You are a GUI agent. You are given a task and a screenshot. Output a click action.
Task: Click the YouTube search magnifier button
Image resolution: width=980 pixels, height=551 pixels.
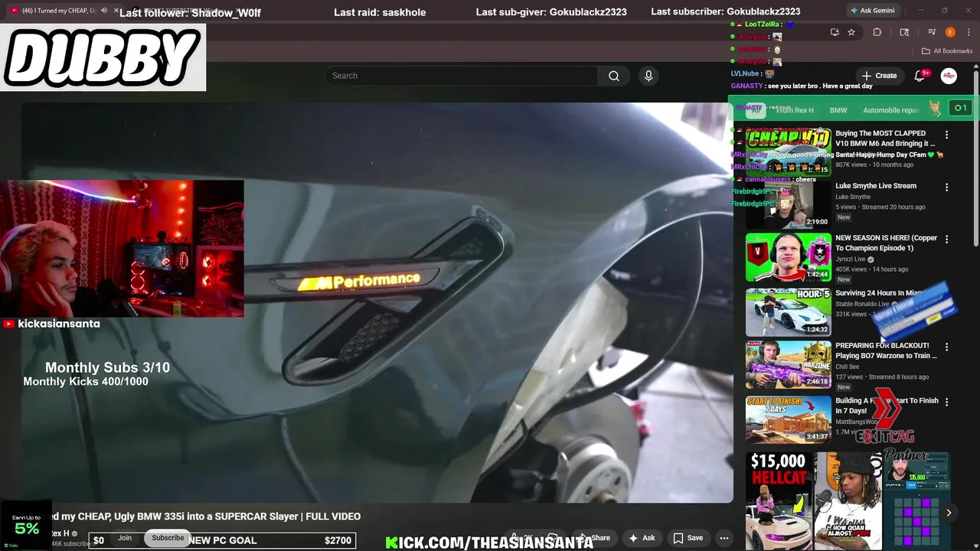[x=614, y=76]
